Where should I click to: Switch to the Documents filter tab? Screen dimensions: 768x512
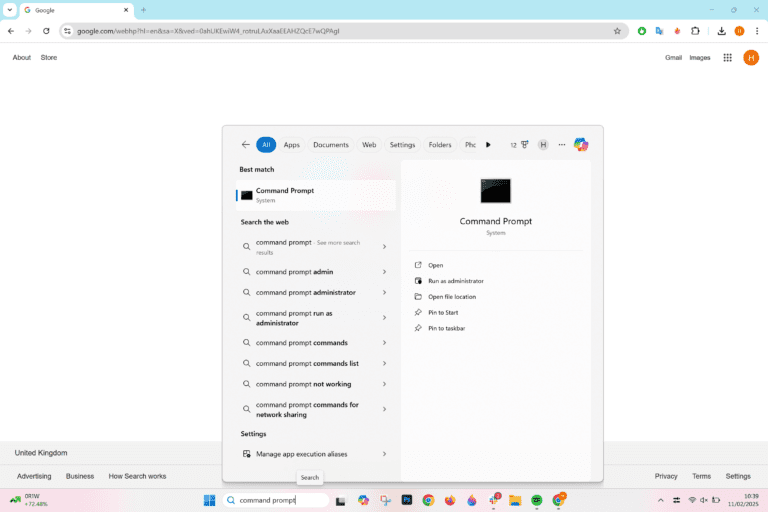(x=331, y=145)
